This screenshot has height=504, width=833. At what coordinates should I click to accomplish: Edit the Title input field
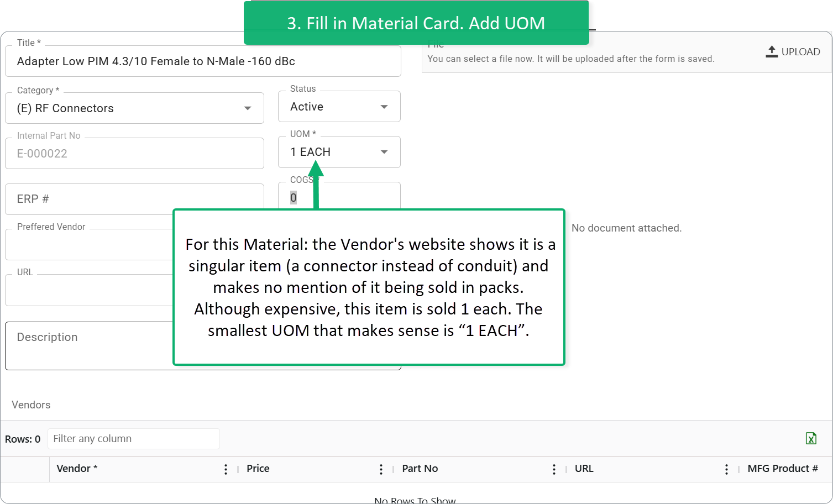coord(203,61)
